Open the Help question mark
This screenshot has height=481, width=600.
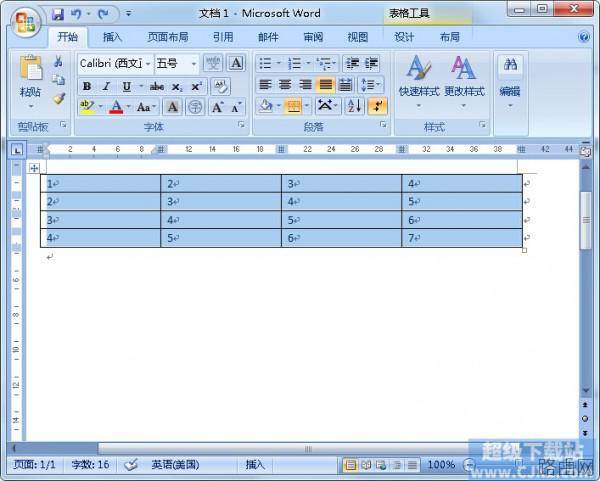tap(584, 37)
